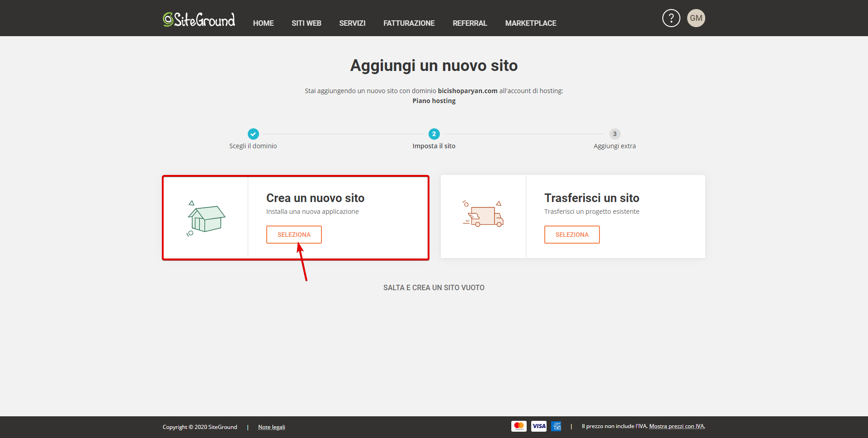Open the Note legali link
Screen dimensions: 868x438
[x=271, y=427]
